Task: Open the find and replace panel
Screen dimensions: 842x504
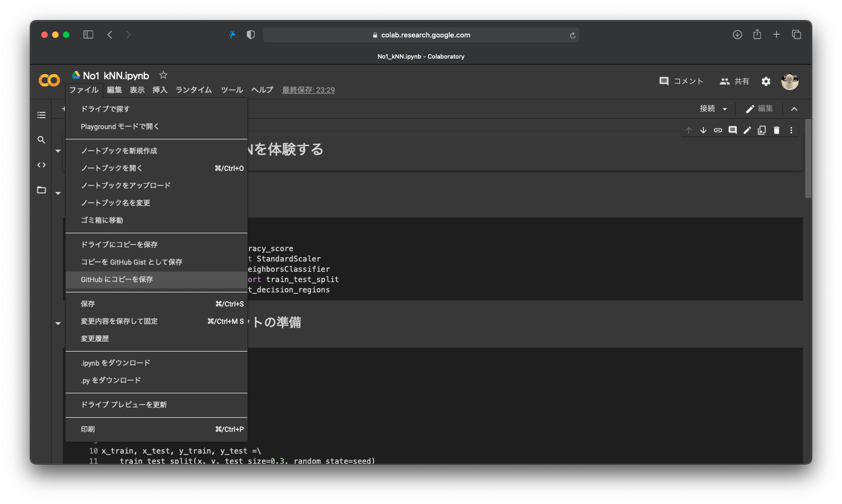Action: point(41,139)
